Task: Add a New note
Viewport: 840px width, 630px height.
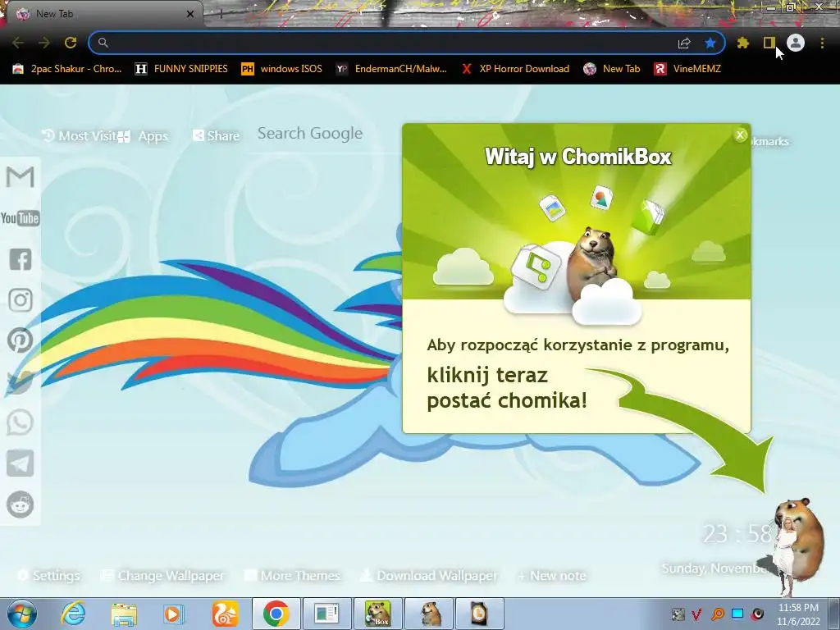Action: point(552,575)
